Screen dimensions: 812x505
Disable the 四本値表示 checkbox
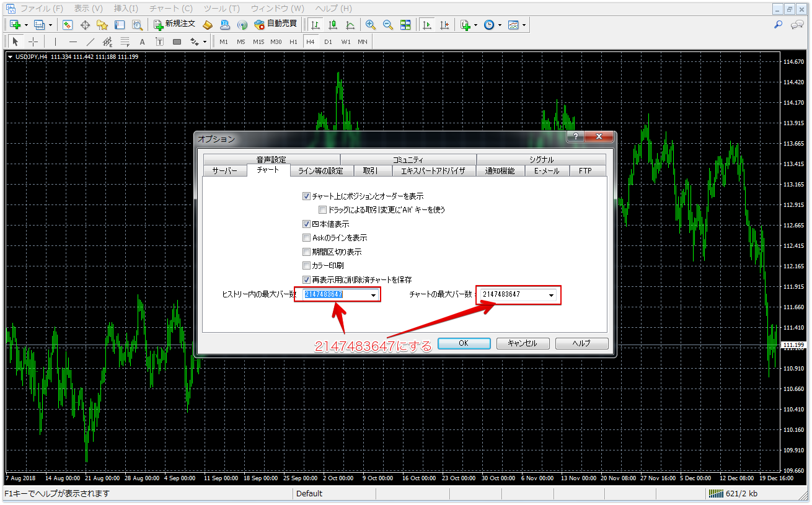pos(306,224)
